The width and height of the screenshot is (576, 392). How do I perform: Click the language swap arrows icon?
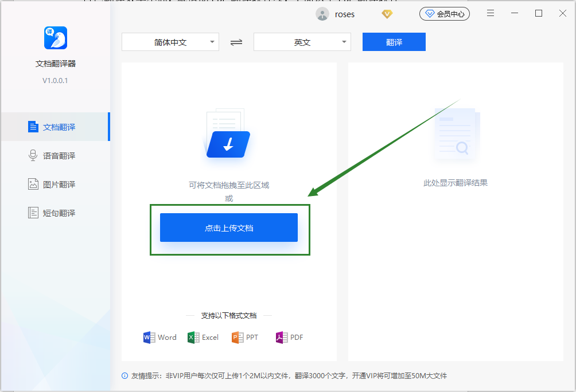(236, 42)
